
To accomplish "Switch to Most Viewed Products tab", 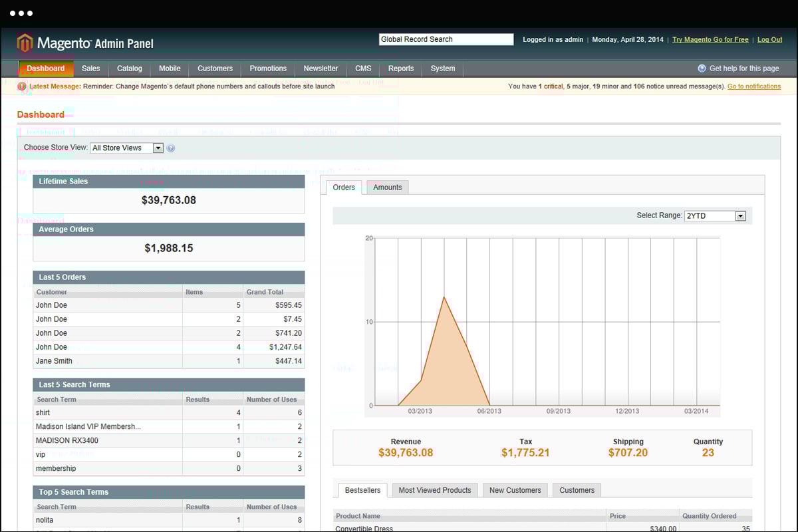I will pos(435,490).
